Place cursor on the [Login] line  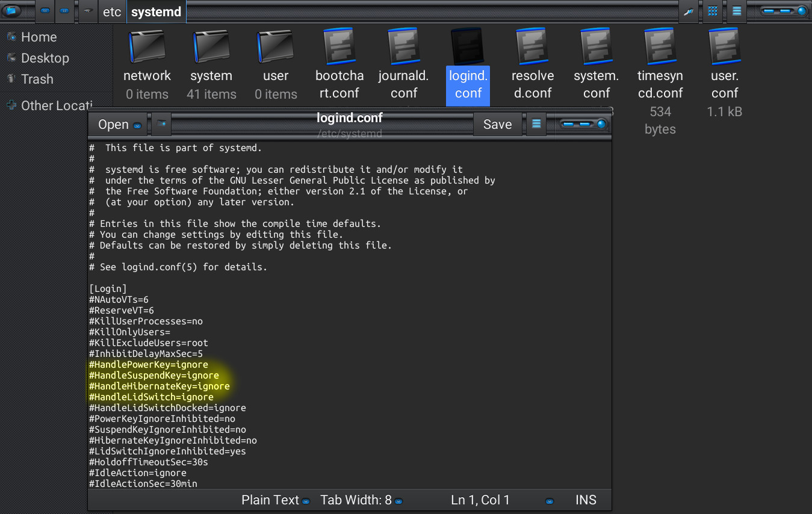click(108, 289)
